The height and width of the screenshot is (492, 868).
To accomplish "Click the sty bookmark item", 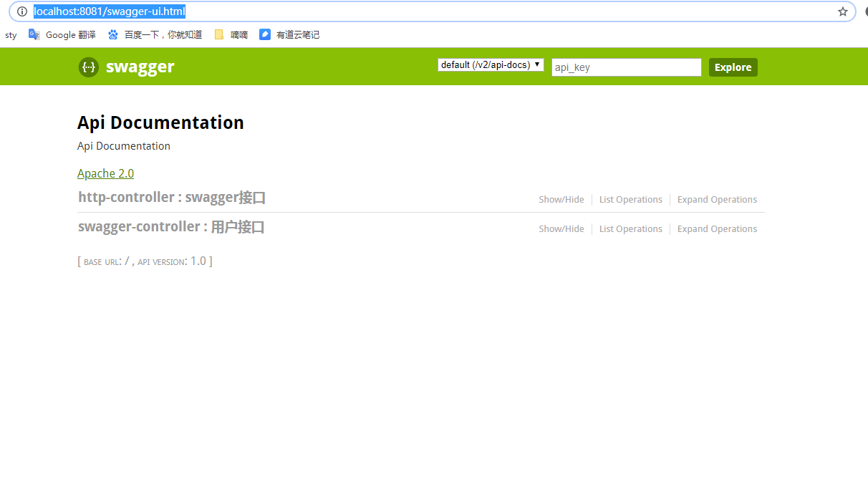I will coord(11,35).
